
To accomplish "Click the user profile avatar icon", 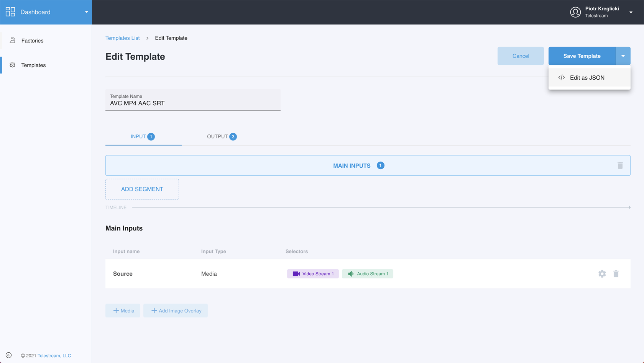I will [x=575, y=12].
